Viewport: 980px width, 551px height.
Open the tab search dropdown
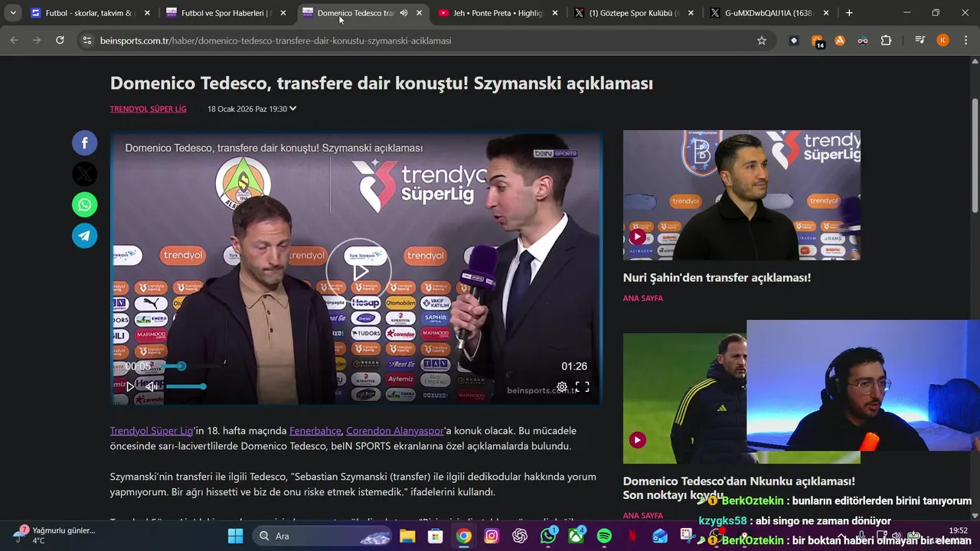coord(12,13)
